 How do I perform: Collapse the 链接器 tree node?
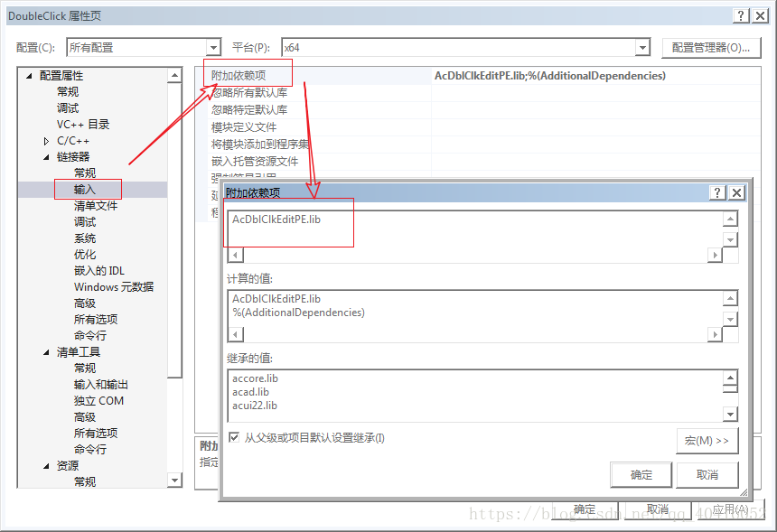tap(46, 157)
